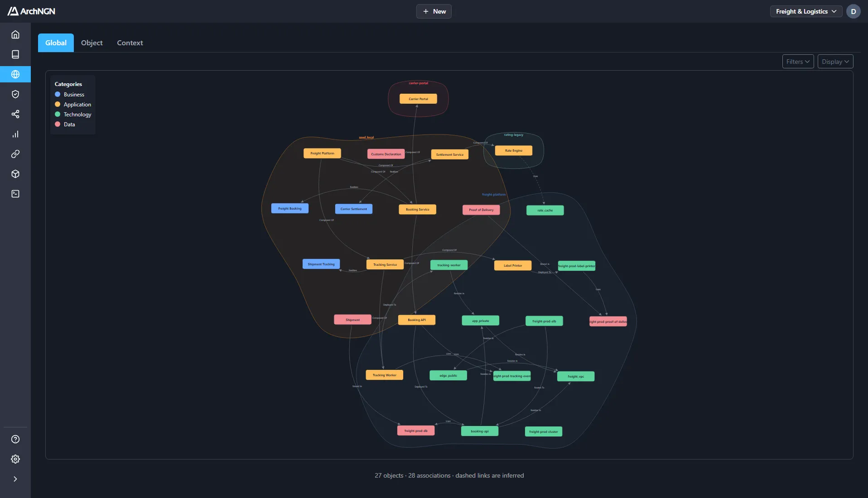Screen dimensions: 868x498
Task: Toggle the Business category in legend
Action: (x=70, y=95)
